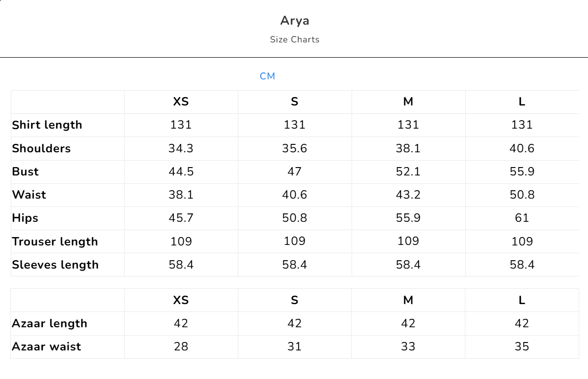The height and width of the screenshot is (379, 588).
Task: Click the Size Charts subtitle text
Action: click(x=294, y=39)
